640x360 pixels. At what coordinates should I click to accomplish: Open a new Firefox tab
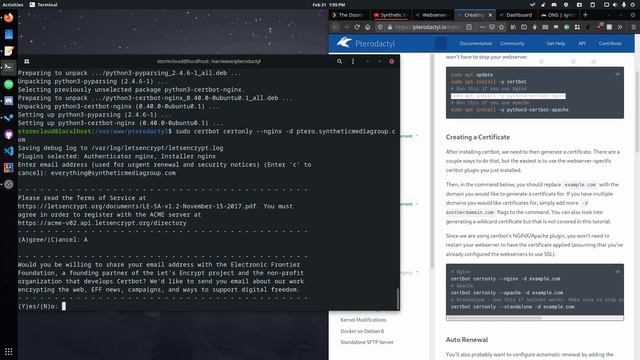pyautogui.click(x=585, y=15)
